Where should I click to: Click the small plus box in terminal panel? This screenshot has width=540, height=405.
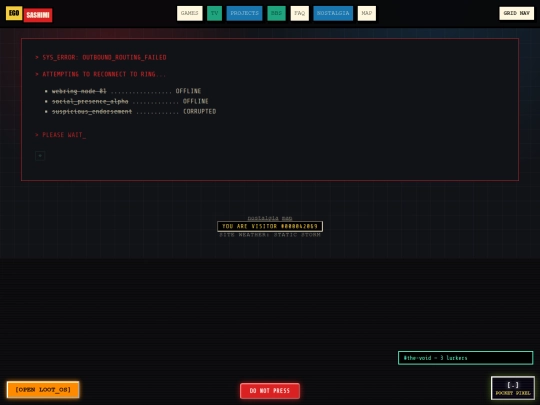tap(40, 156)
